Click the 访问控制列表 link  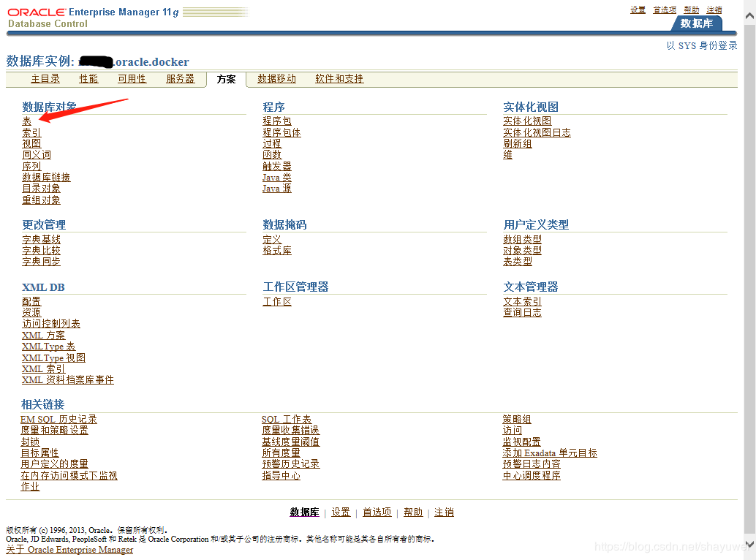click(50, 324)
